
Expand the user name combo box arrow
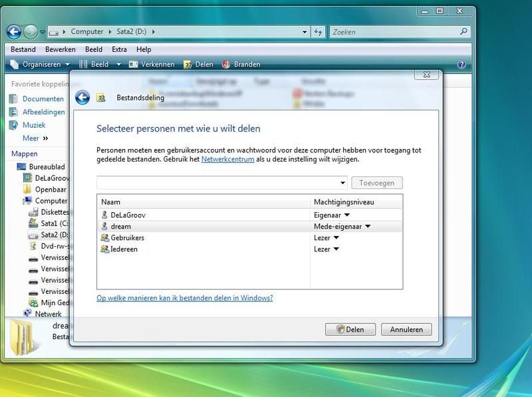point(343,183)
